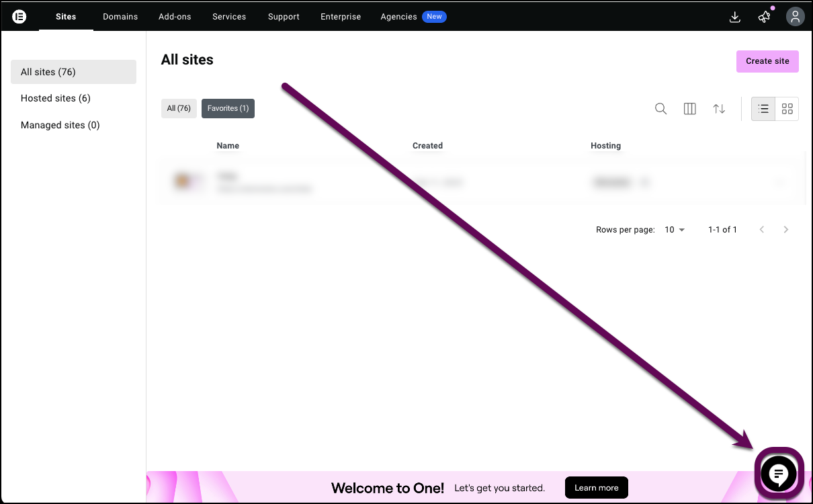This screenshot has width=813, height=504.
Task: Open the Rows per page dropdown
Action: (x=675, y=229)
